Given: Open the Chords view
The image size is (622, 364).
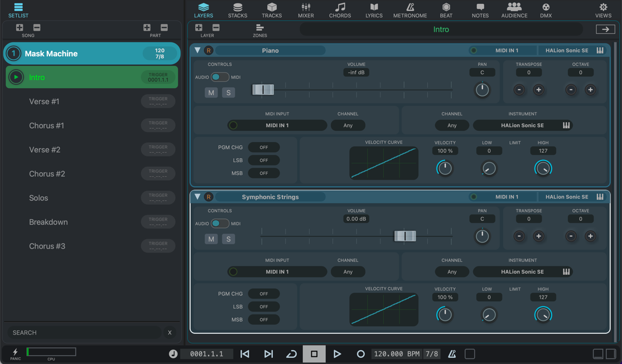Looking at the screenshot, I should point(340,10).
